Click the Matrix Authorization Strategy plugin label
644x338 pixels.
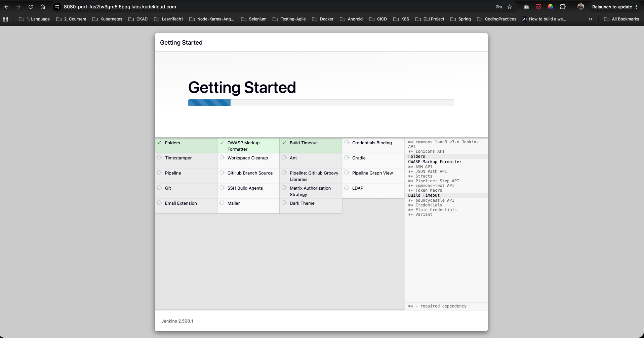click(310, 191)
